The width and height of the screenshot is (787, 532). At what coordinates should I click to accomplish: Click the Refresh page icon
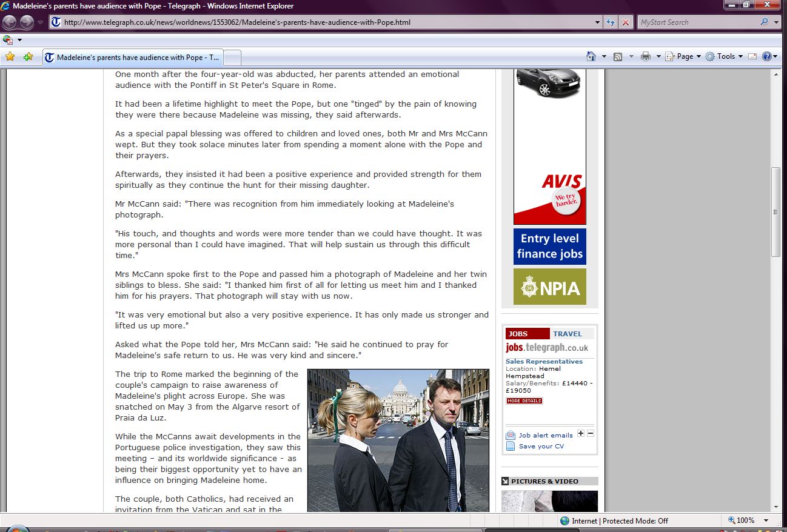point(611,22)
